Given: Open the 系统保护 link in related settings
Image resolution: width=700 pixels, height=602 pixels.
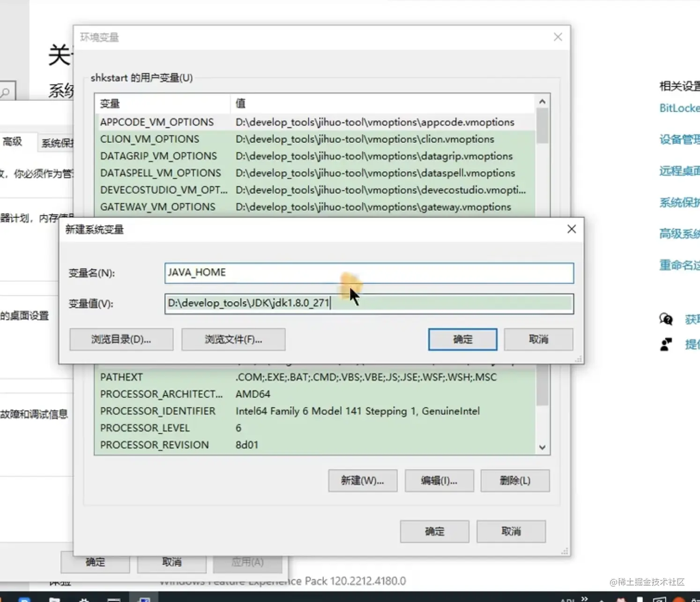Looking at the screenshot, I should 679,203.
